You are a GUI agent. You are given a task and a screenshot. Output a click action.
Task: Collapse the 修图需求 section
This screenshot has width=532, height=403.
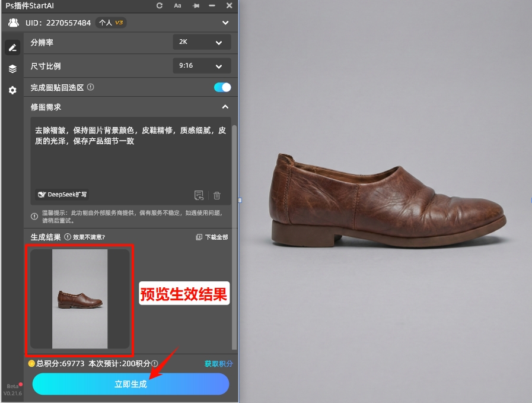point(225,107)
